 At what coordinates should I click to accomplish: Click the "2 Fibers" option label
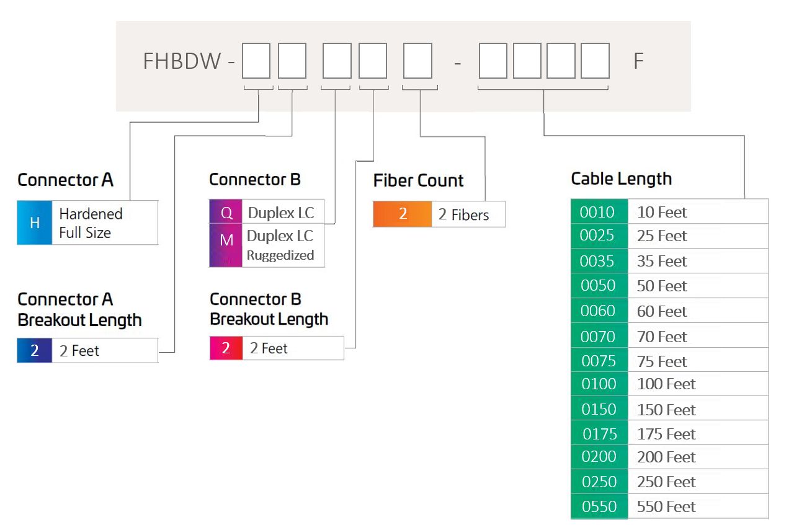coord(464,215)
